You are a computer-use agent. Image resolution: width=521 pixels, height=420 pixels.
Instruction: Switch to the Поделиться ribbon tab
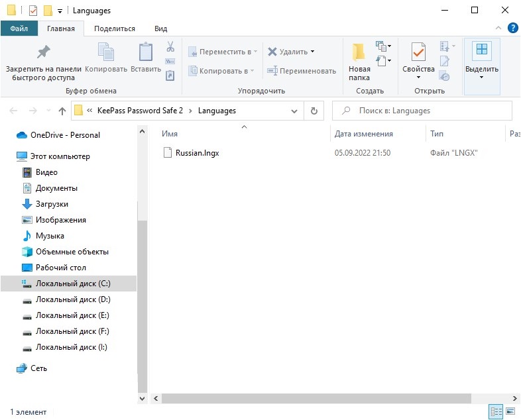(115, 28)
